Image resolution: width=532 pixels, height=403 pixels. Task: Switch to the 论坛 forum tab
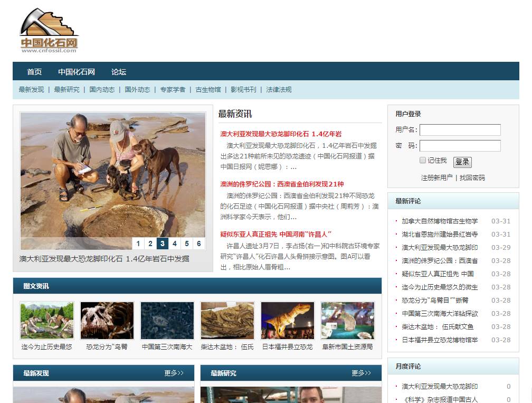[118, 71]
